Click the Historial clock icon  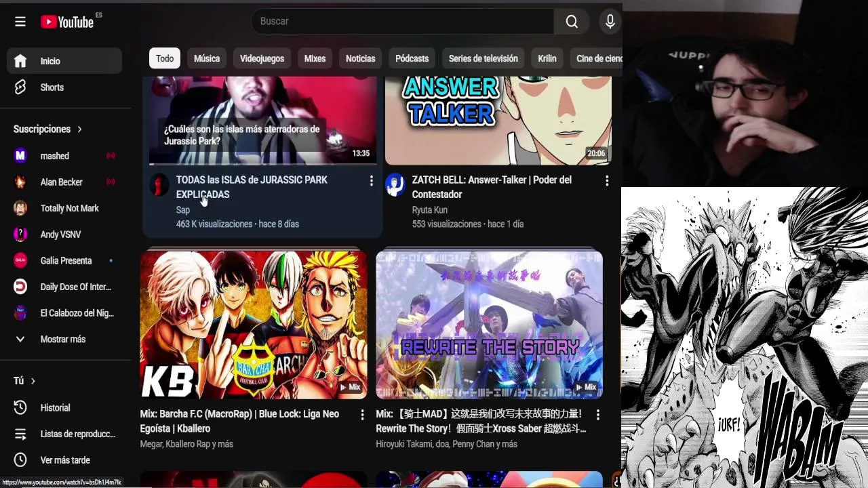20,408
